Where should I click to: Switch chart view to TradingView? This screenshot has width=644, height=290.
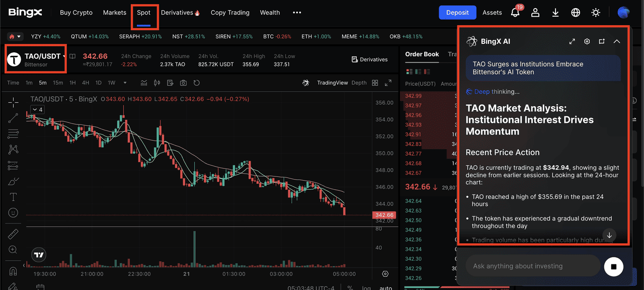(x=333, y=83)
